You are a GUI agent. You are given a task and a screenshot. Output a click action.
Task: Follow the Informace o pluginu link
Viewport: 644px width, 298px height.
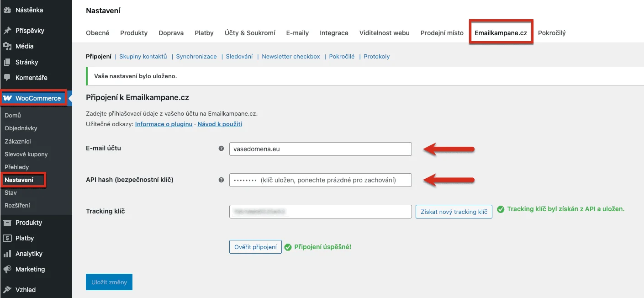164,124
